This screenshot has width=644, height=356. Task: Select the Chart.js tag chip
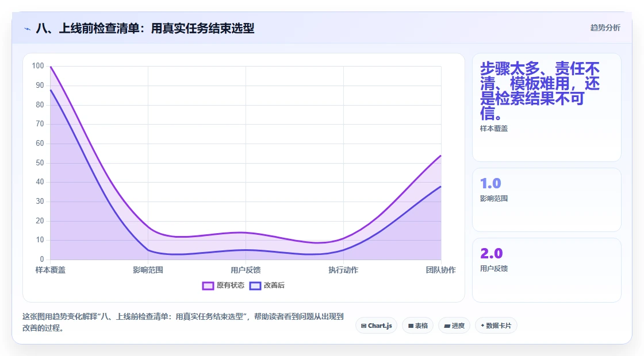point(376,326)
